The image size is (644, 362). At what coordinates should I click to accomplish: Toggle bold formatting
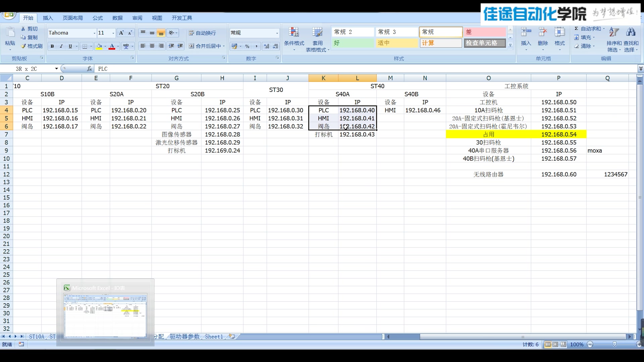tap(52, 46)
